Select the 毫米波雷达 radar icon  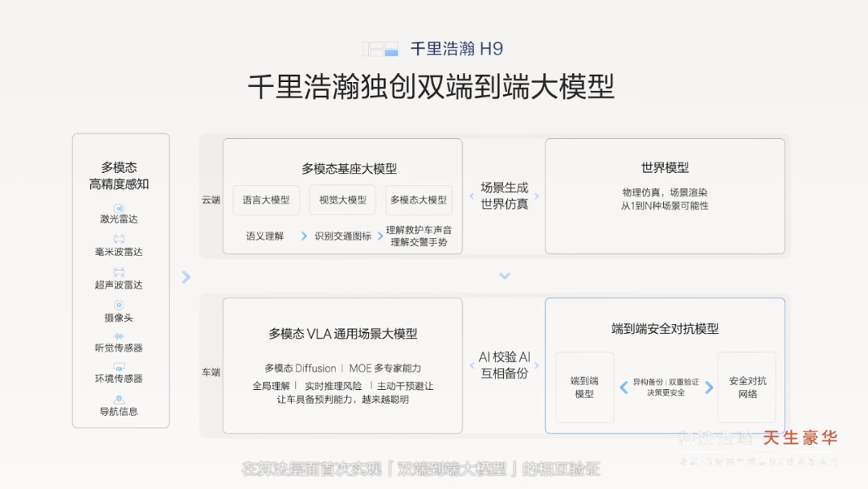118,239
